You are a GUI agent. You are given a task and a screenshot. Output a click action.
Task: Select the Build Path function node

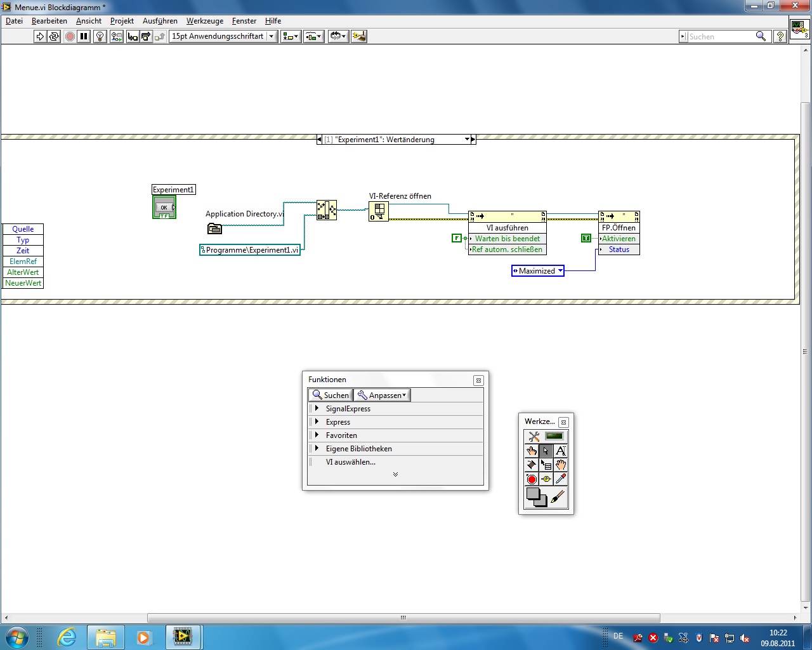pyautogui.click(x=327, y=210)
